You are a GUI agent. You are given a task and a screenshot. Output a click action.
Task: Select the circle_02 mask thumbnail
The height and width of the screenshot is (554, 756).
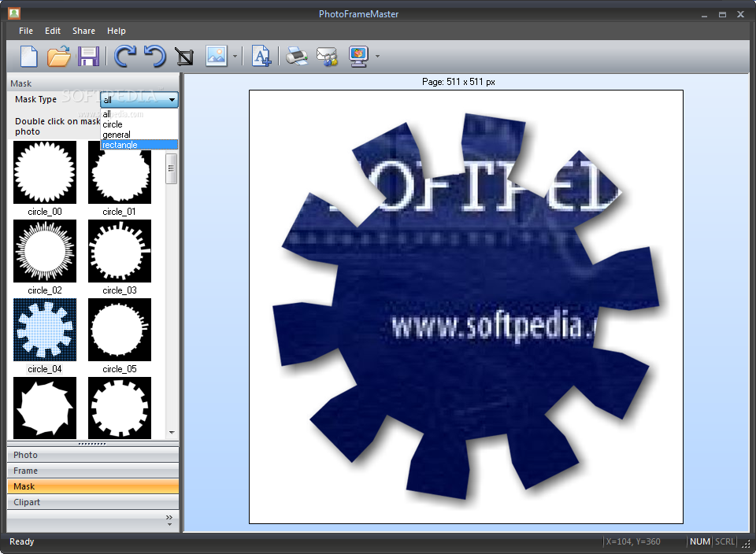(45, 251)
